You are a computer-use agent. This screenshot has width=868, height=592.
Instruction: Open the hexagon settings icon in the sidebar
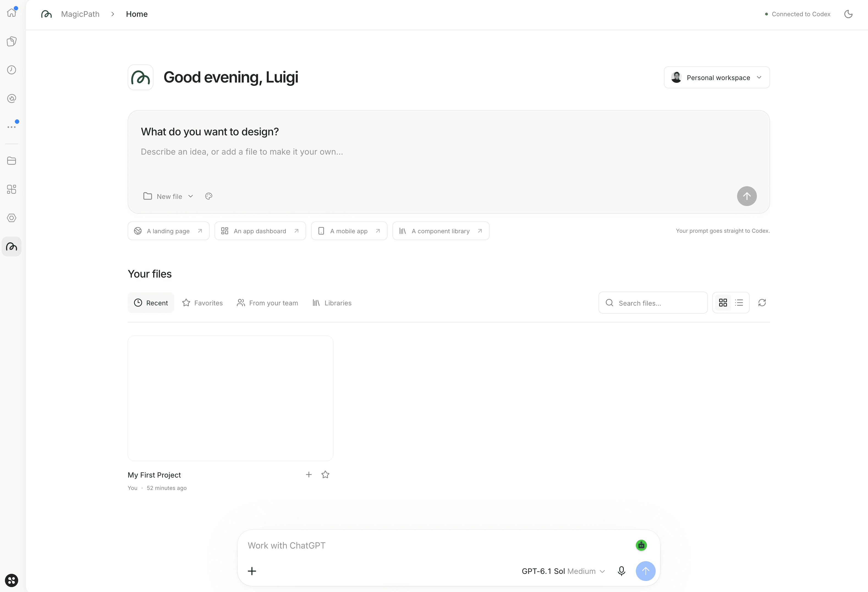12,218
